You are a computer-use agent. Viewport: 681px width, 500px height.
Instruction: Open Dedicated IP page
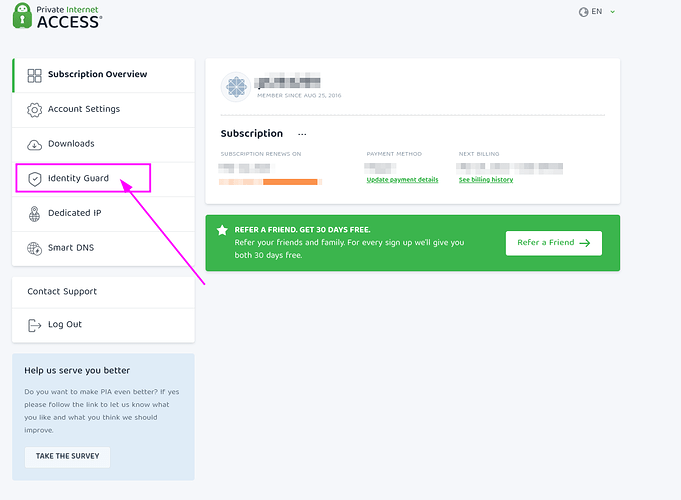click(x=103, y=214)
